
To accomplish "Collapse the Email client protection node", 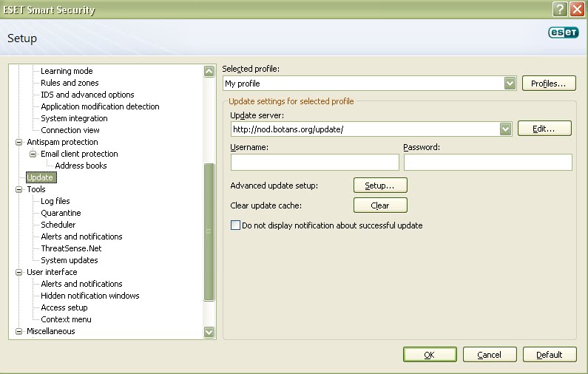I will [x=33, y=154].
